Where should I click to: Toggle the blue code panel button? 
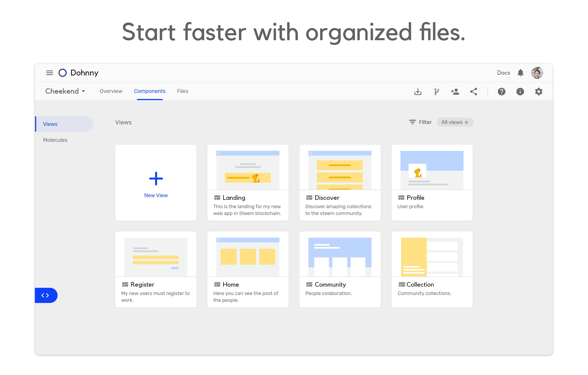45,295
